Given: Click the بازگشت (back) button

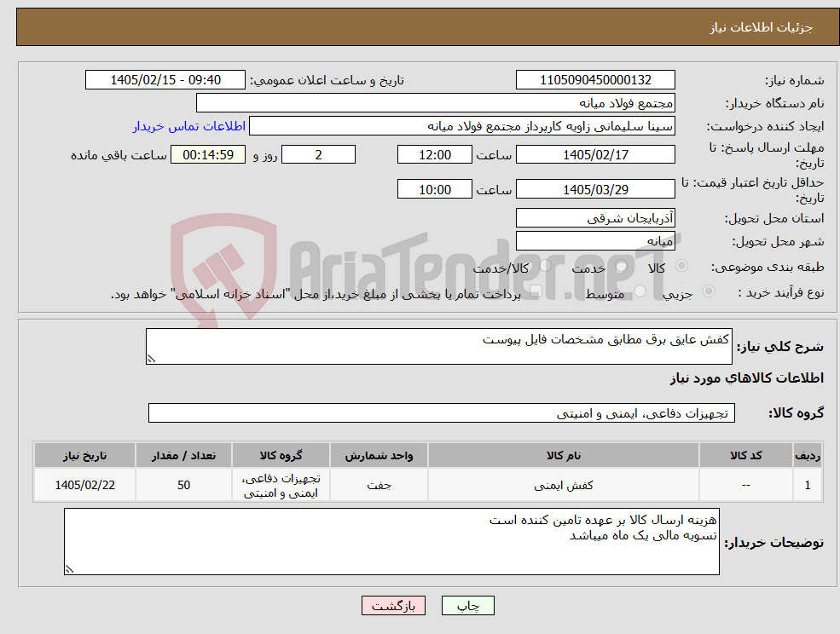Looking at the screenshot, I should pos(393,606).
